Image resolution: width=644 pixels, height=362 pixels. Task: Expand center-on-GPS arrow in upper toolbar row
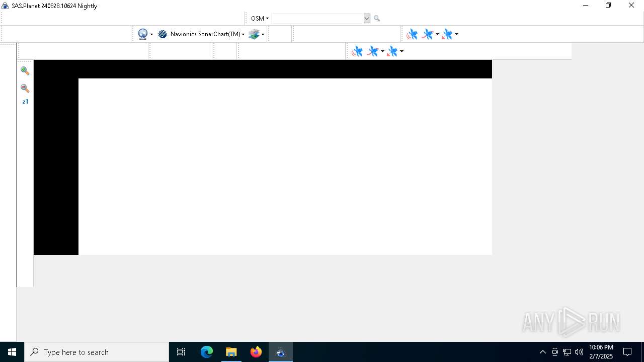click(x=456, y=35)
